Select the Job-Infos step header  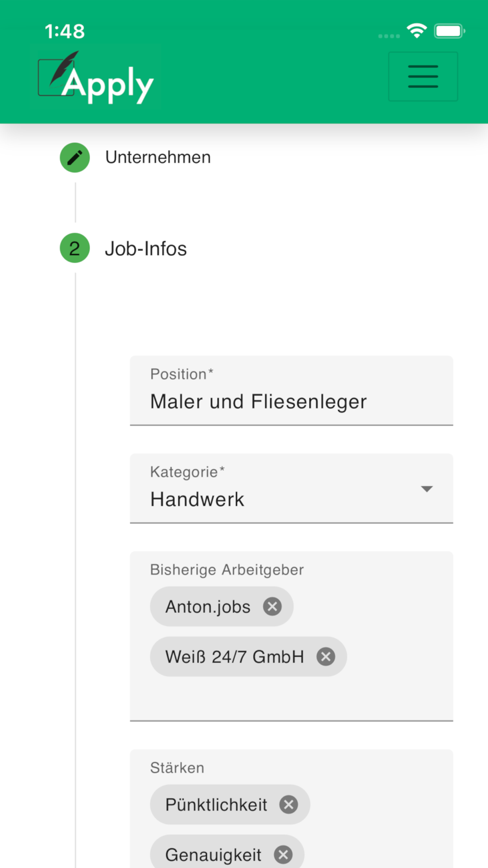pyautogui.click(x=146, y=248)
